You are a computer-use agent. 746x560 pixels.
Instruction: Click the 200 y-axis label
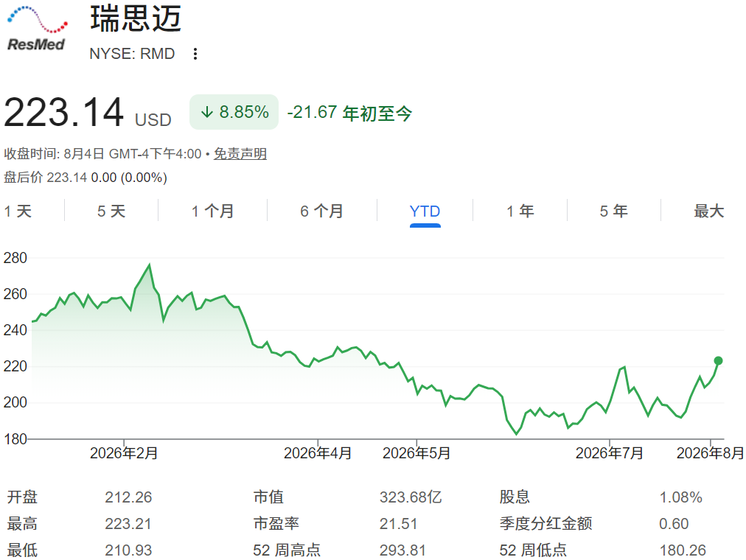click(x=15, y=402)
